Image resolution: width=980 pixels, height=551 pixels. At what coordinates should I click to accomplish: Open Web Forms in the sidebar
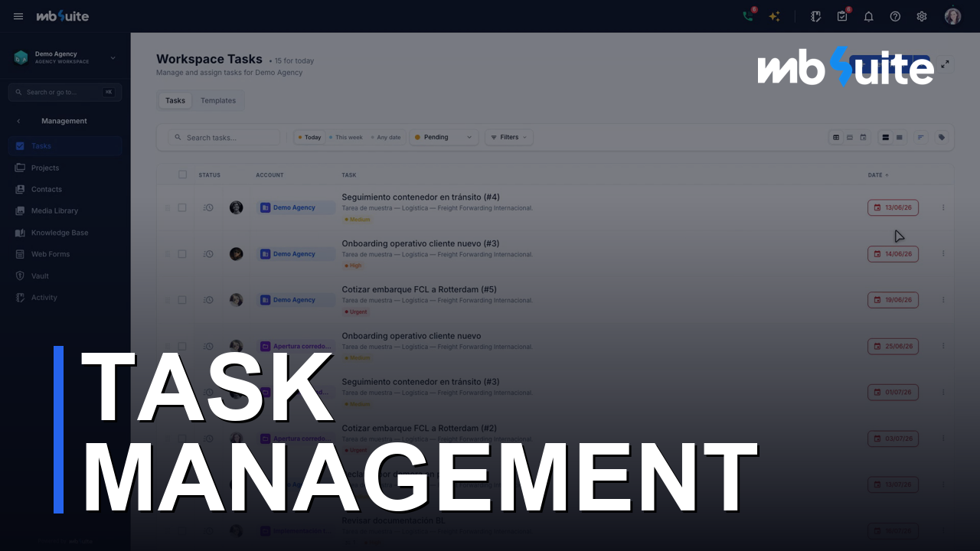tap(65, 254)
